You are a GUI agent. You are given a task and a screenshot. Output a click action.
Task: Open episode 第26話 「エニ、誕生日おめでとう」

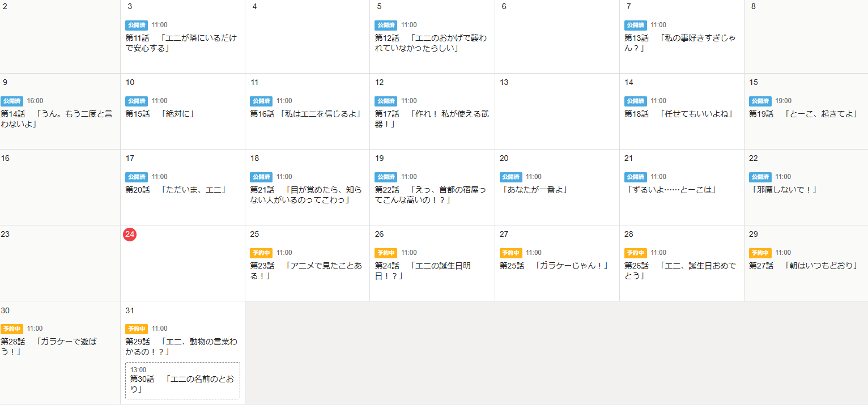[x=680, y=271]
